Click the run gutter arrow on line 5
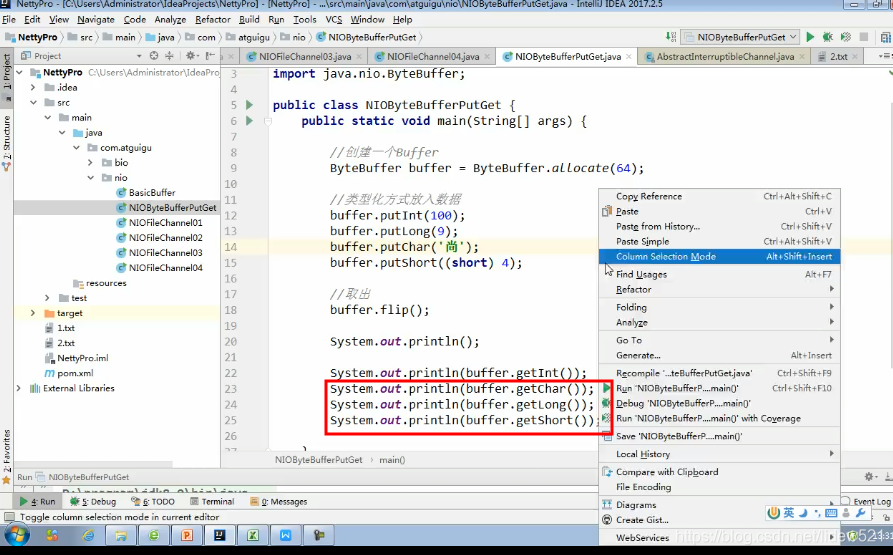The height and width of the screenshot is (555, 893). pyautogui.click(x=249, y=105)
